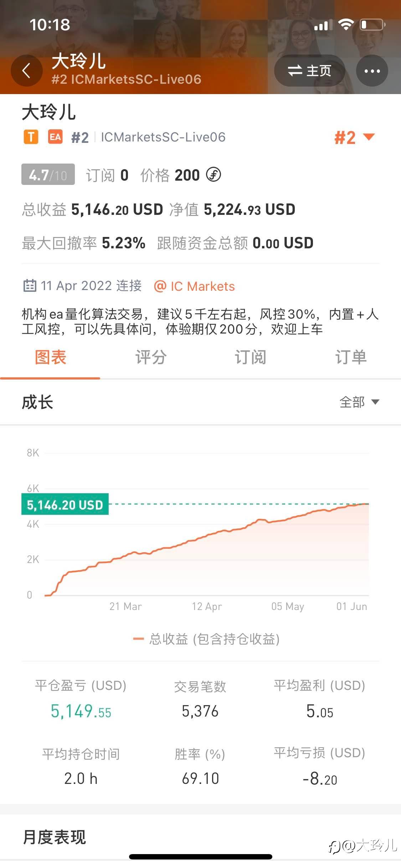The height and width of the screenshot is (868, 401).
Task: Tap the calendar icon beside 11 Apr 2022
Action: [x=30, y=286]
